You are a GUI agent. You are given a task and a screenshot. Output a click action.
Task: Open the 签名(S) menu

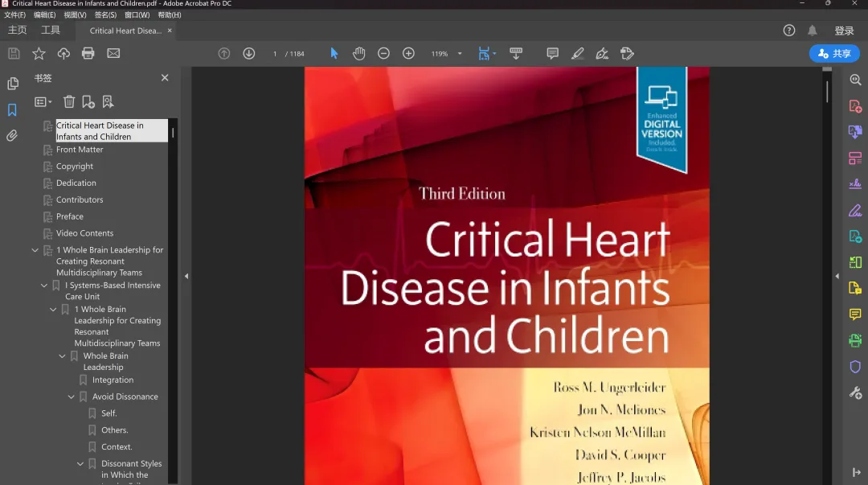[x=105, y=15]
